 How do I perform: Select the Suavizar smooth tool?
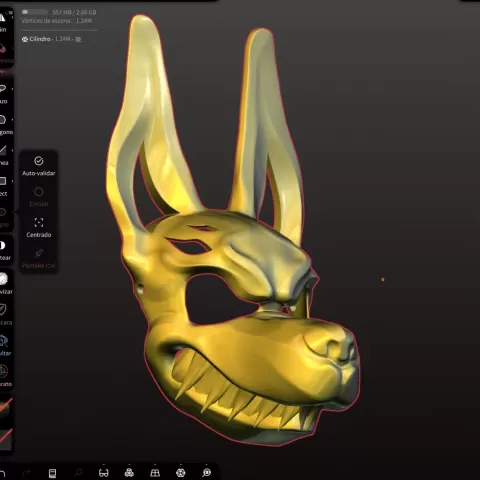click(x=5, y=283)
